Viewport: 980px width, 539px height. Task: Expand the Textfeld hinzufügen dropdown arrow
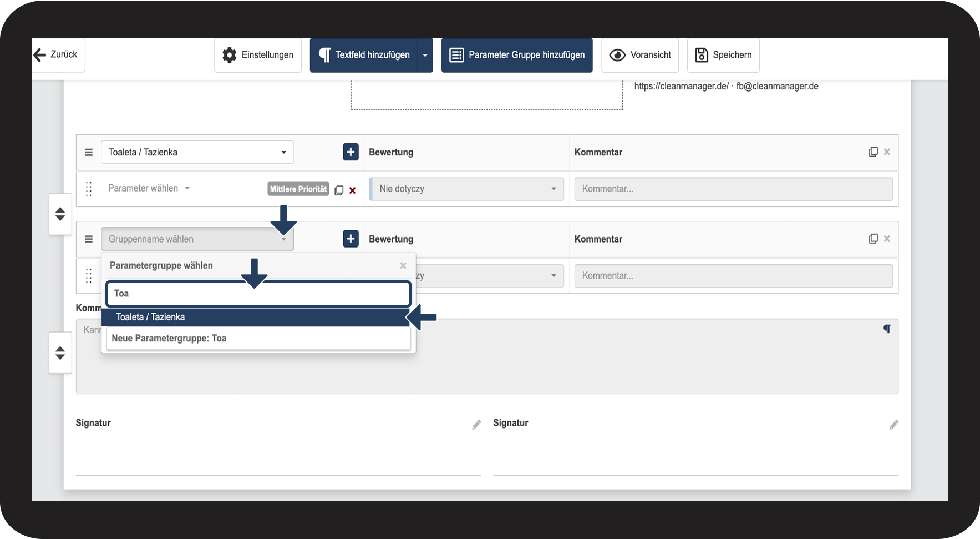(x=425, y=55)
